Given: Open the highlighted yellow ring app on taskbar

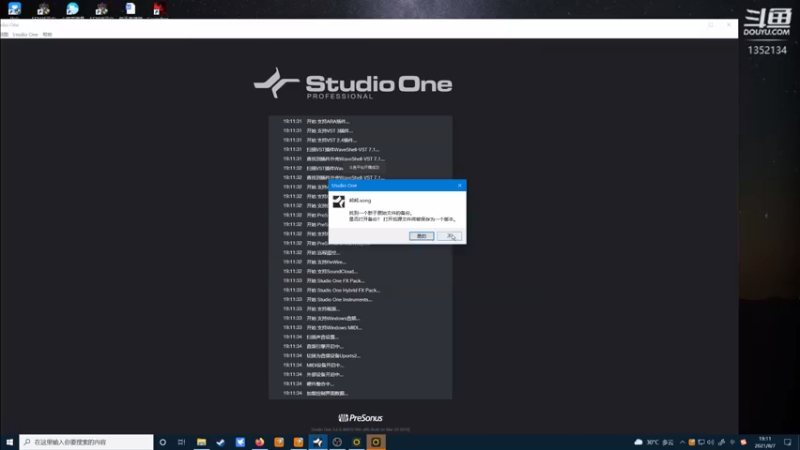Looking at the screenshot, I should pyautogui.click(x=376, y=442).
